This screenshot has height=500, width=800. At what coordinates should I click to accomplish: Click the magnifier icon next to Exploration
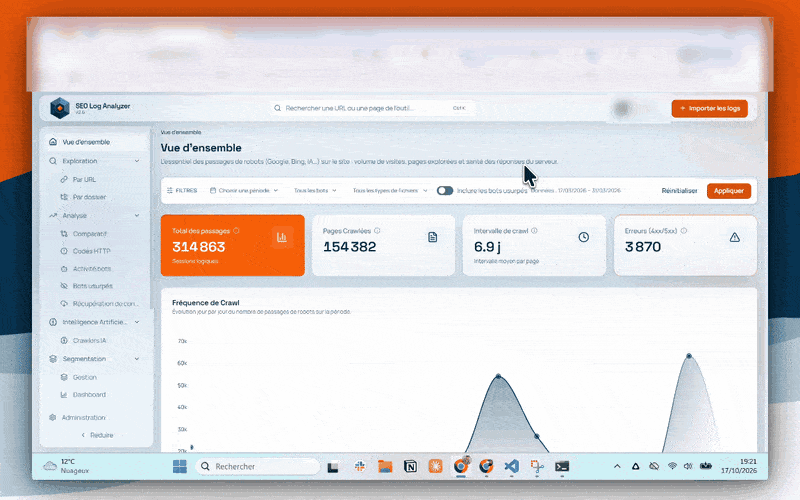(x=53, y=161)
